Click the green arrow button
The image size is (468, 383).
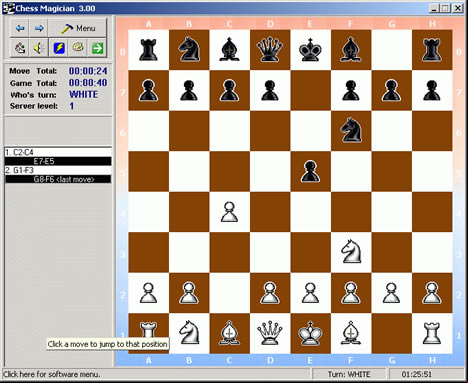pos(97,48)
